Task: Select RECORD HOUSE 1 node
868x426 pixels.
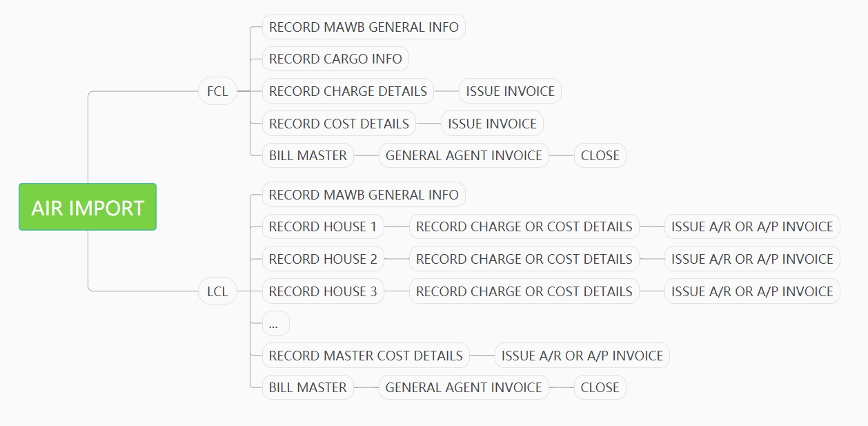Action: (x=323, y=226)
